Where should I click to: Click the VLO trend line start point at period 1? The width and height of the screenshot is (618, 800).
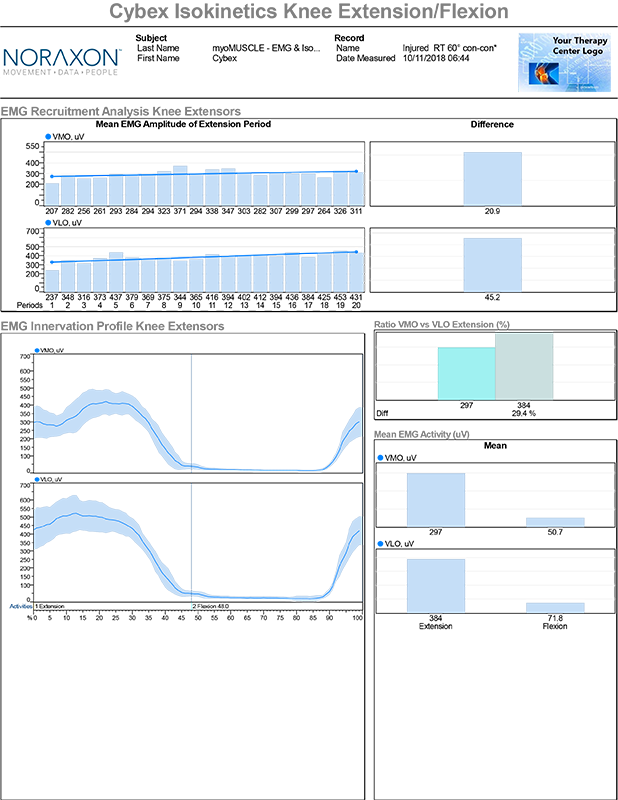52,262
